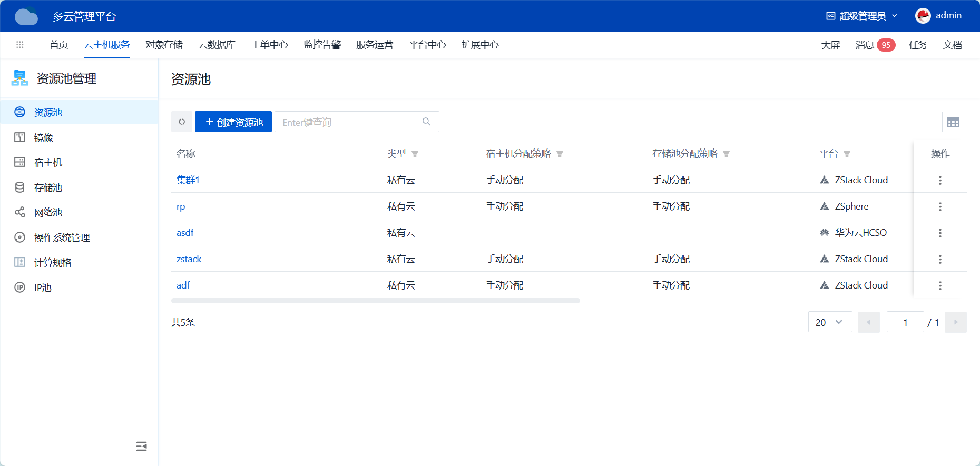This screenshot has width=980, height=466.
Task: Open 消息 notifications with 95 badge
Action: coord(875,45)
